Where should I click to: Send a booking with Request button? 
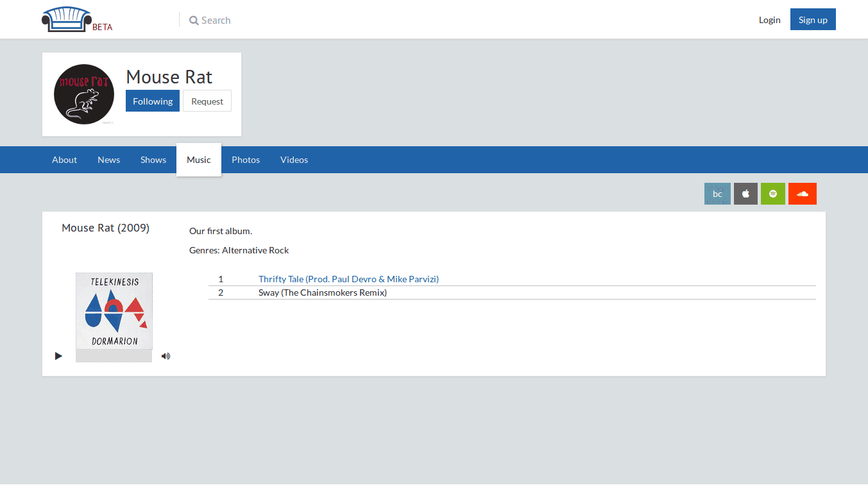point(207,101)
